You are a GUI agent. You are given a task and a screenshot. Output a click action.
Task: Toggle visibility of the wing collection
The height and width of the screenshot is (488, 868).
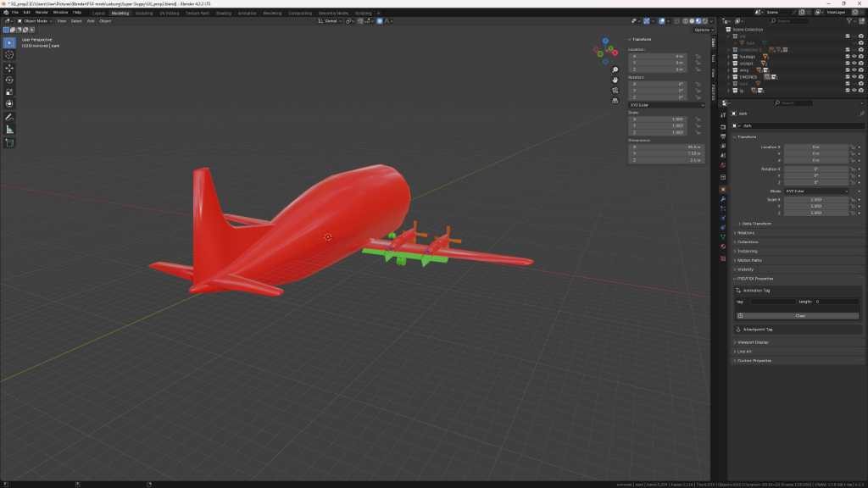point(854,69)
